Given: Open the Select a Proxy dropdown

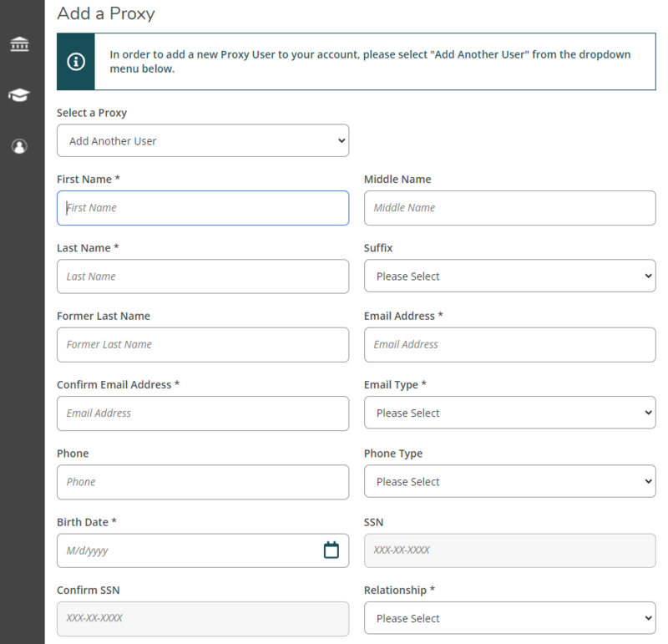Looking at the screenshot, I should (x=202, y=139).
